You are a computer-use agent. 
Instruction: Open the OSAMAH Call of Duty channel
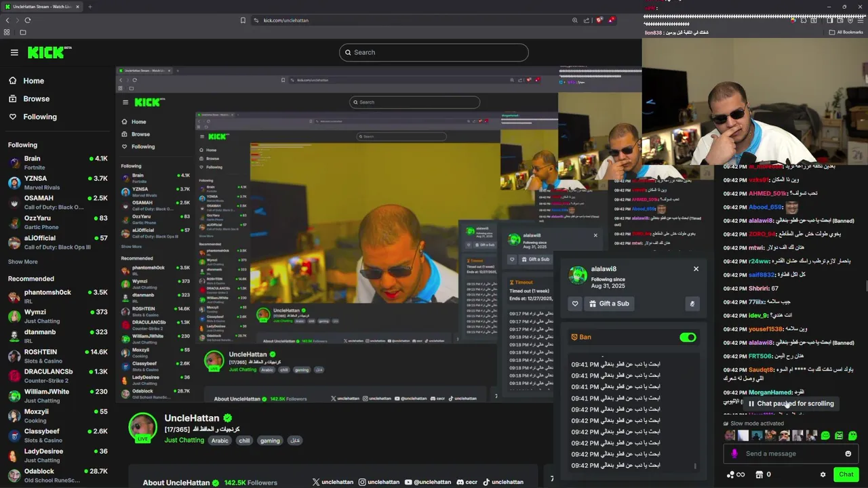coord(58,202)
